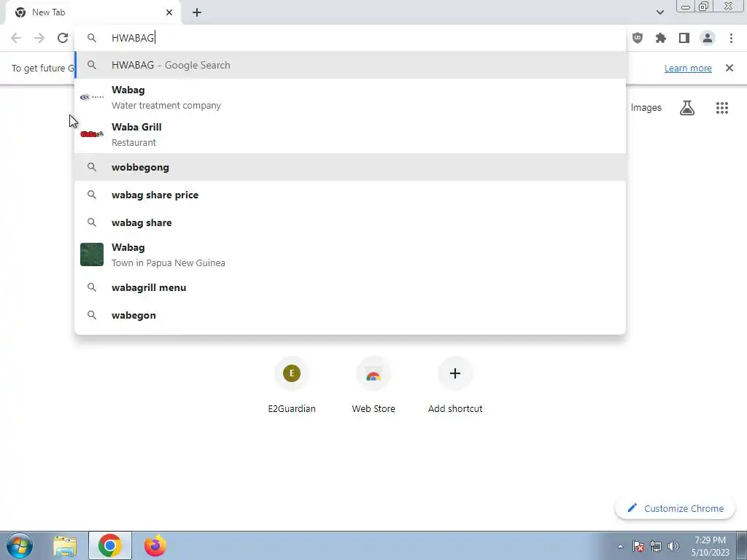Select Wabag Water treatment company suggestion
Viewport: 747px width, 560px height.
click(350, 97)
